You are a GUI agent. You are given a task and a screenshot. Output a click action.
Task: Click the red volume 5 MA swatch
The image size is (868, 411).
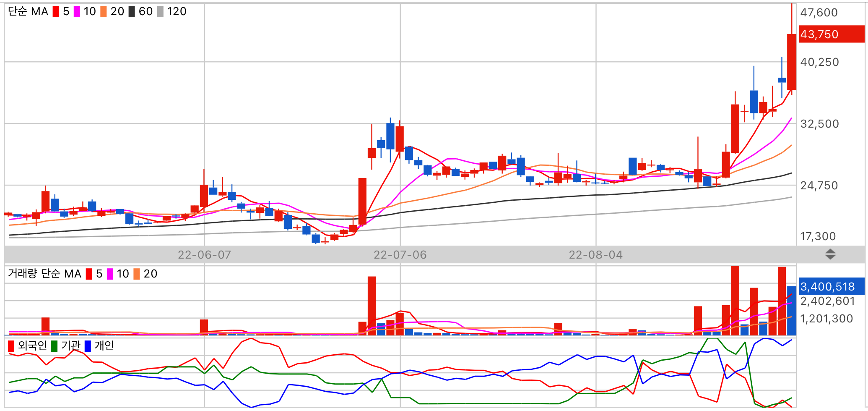89,274
